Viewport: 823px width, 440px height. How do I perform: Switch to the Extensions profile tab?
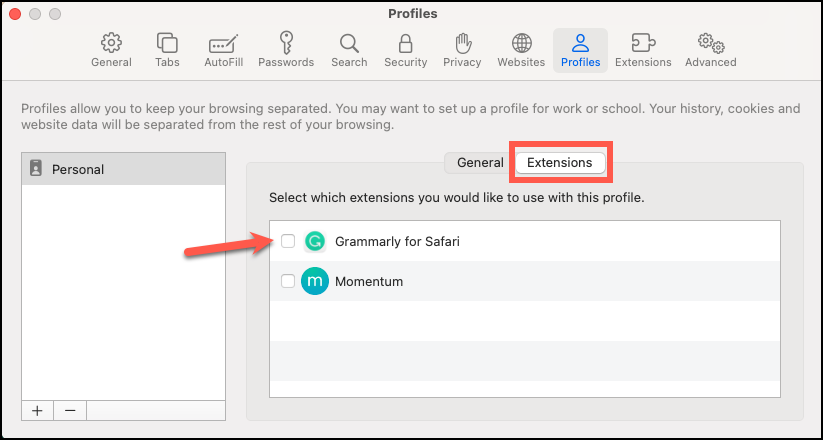point(560,162)
